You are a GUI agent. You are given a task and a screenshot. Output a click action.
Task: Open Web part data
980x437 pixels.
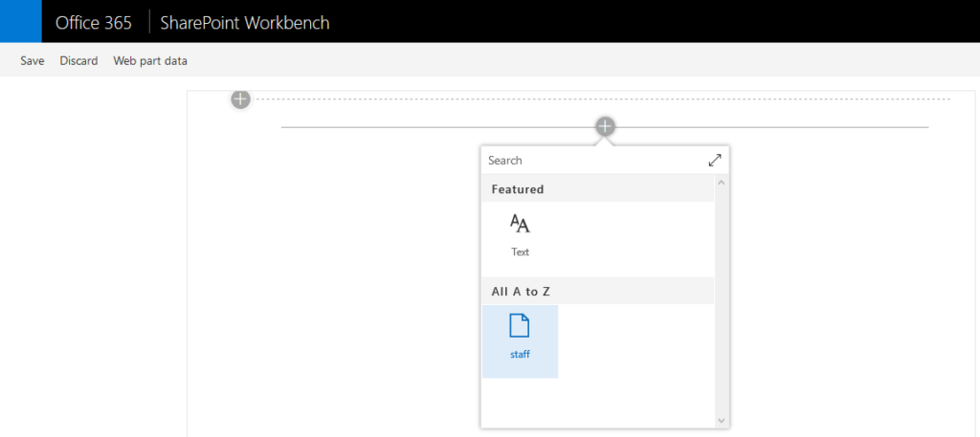coord(150,60)
